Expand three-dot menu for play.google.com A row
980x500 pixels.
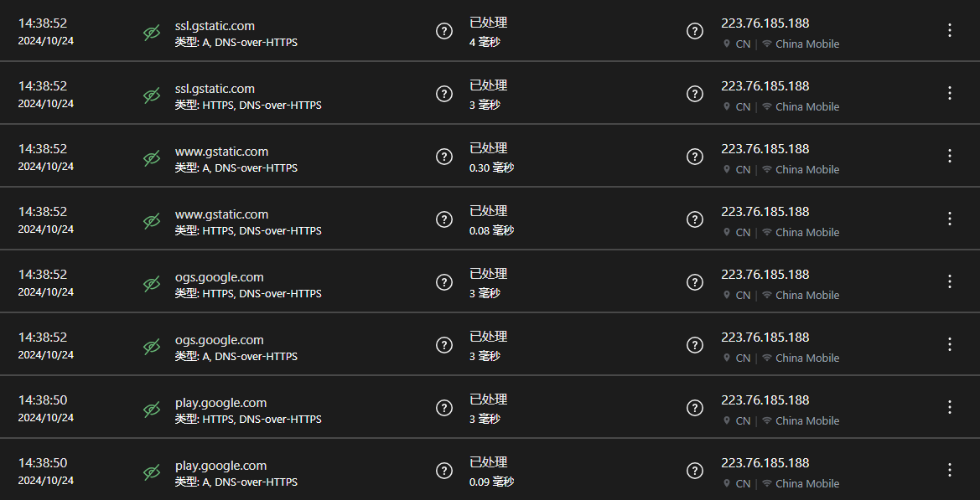(x=950, y=471)
